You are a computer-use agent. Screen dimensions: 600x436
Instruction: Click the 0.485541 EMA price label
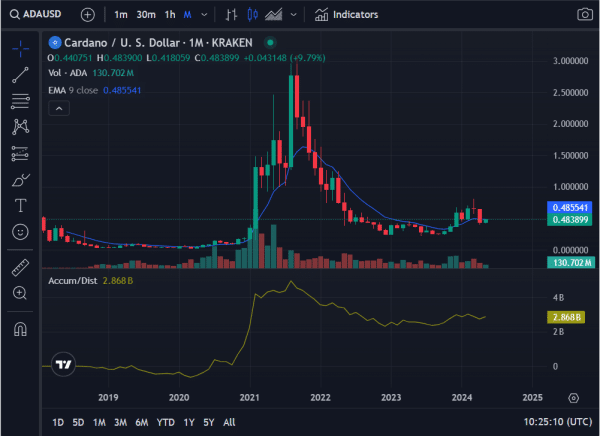pyautogui.click(x=570, y=207)
